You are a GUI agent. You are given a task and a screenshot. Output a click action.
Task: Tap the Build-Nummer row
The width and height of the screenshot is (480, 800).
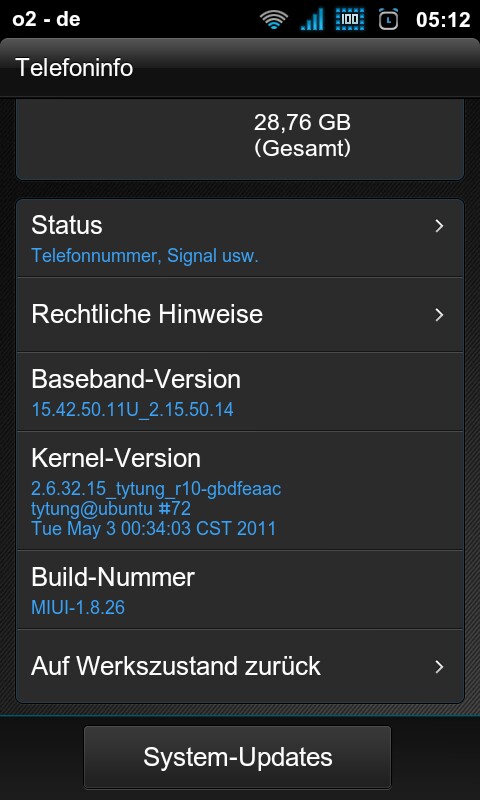click(x=240, y=590)
